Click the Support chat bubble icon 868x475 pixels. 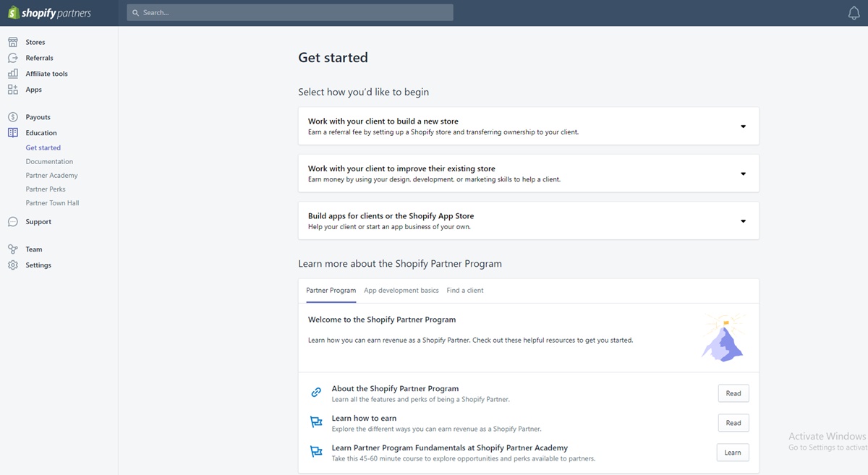(13, 222)
